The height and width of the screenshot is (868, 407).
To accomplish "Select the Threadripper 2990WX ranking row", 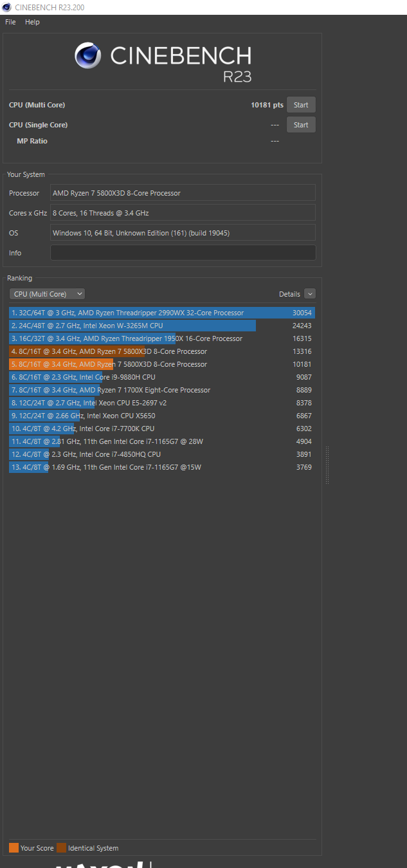I will (162, 313).
